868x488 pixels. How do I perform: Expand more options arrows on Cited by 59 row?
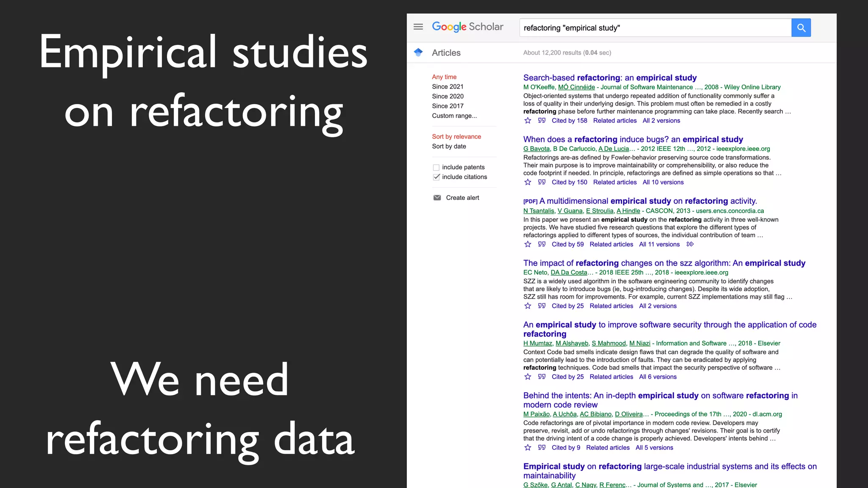click(x=690, y=244)
